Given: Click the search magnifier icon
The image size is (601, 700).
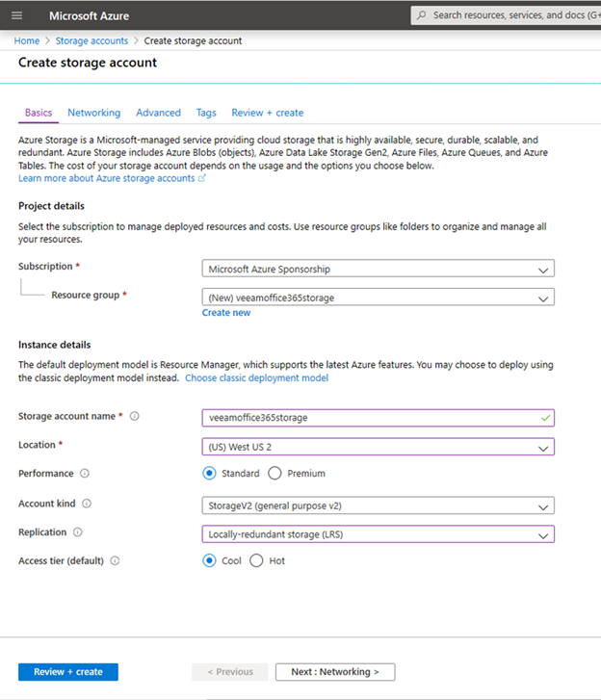Looking at the screenshot, I should 421,15.
